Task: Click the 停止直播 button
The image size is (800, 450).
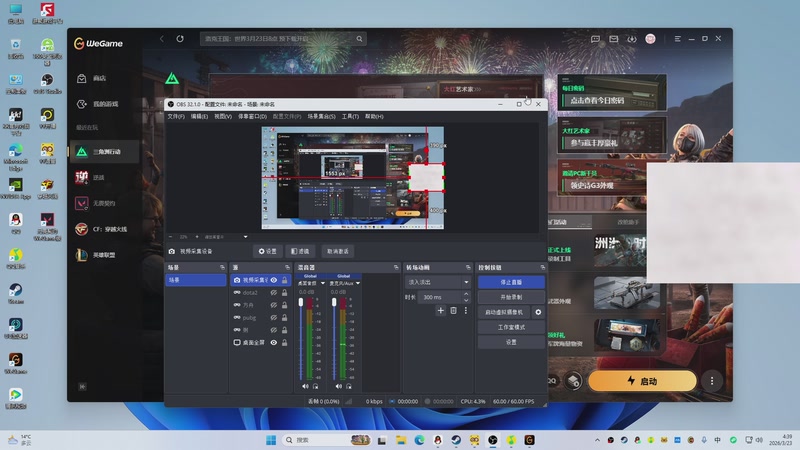Action: 511,282
